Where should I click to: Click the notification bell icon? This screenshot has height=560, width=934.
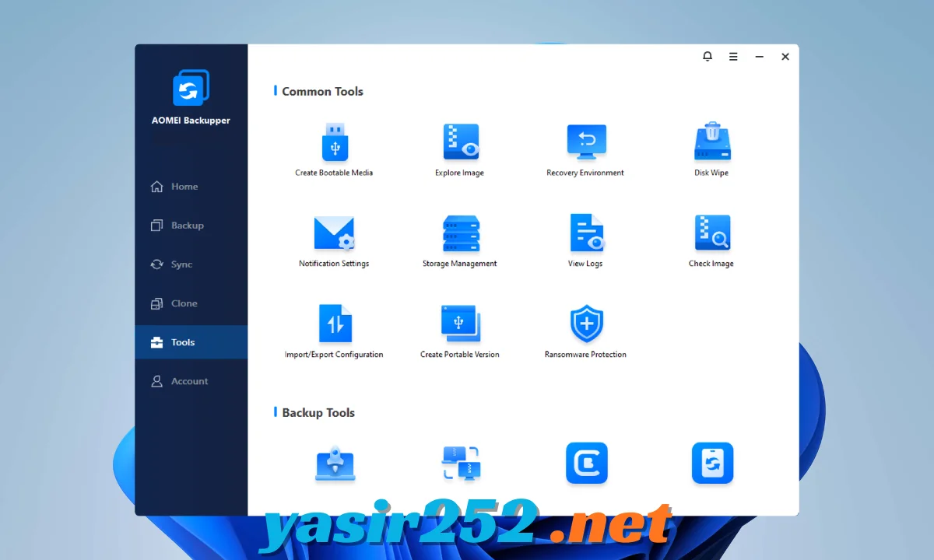(708, 57)
